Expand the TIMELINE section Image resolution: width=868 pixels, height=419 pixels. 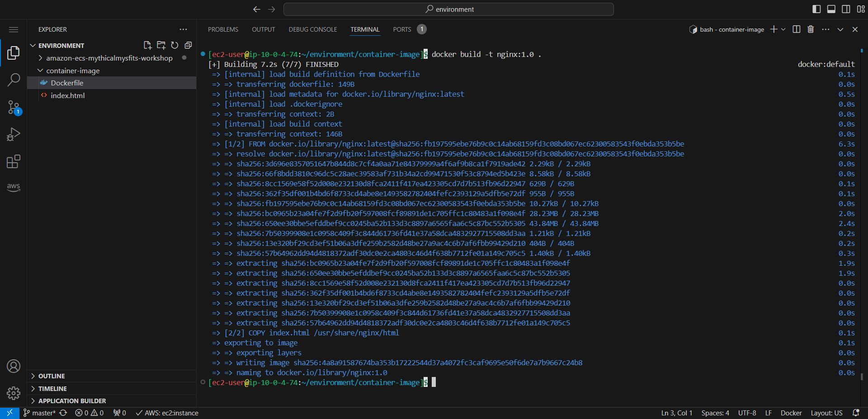pyautogui.click(x=112, y=389)
